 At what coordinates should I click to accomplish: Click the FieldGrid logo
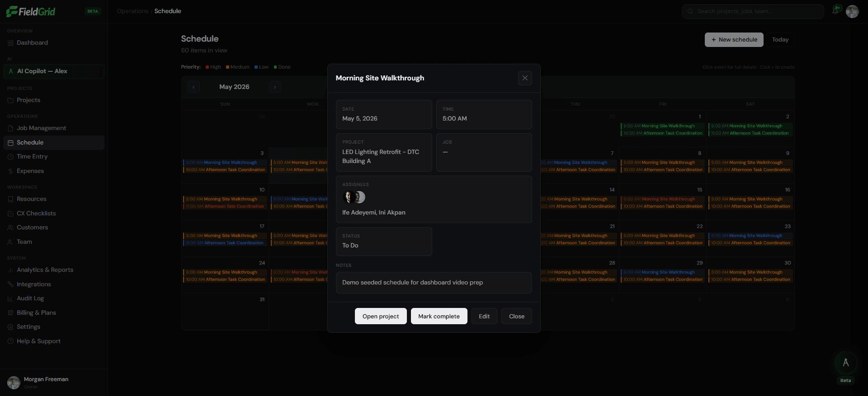point(31,11)
